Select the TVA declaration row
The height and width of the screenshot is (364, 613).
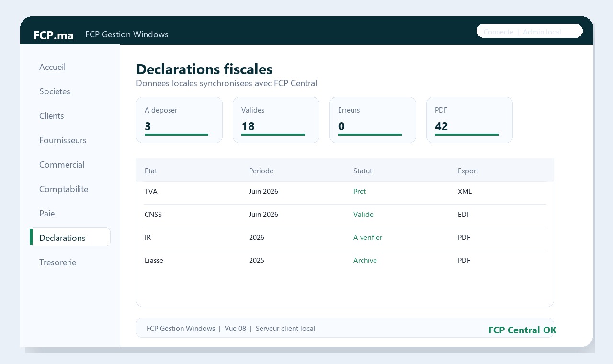click(345, 193)
